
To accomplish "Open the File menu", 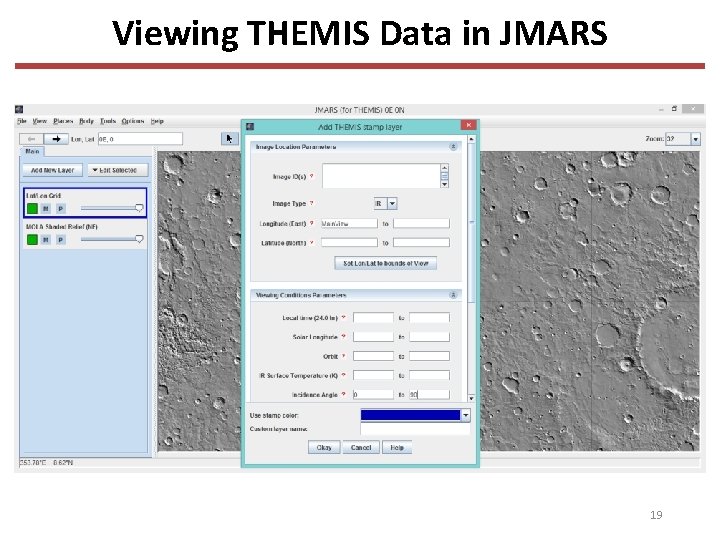I will (22, 121).
